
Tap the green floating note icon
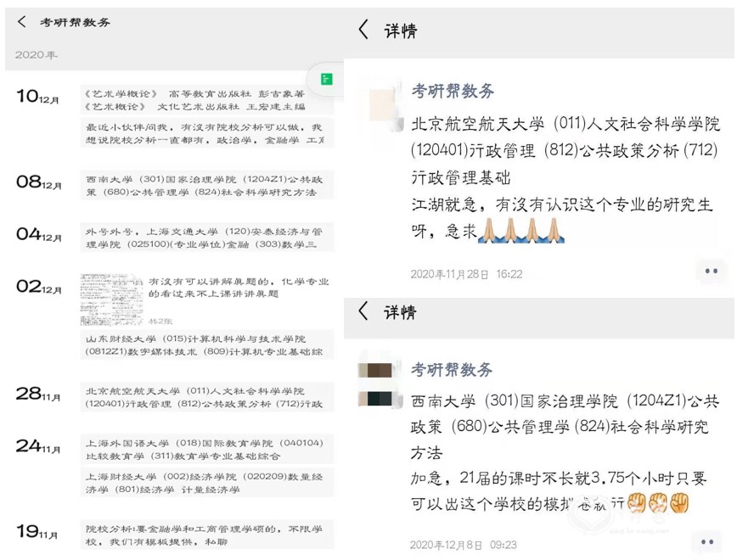[x=327, y=79]
